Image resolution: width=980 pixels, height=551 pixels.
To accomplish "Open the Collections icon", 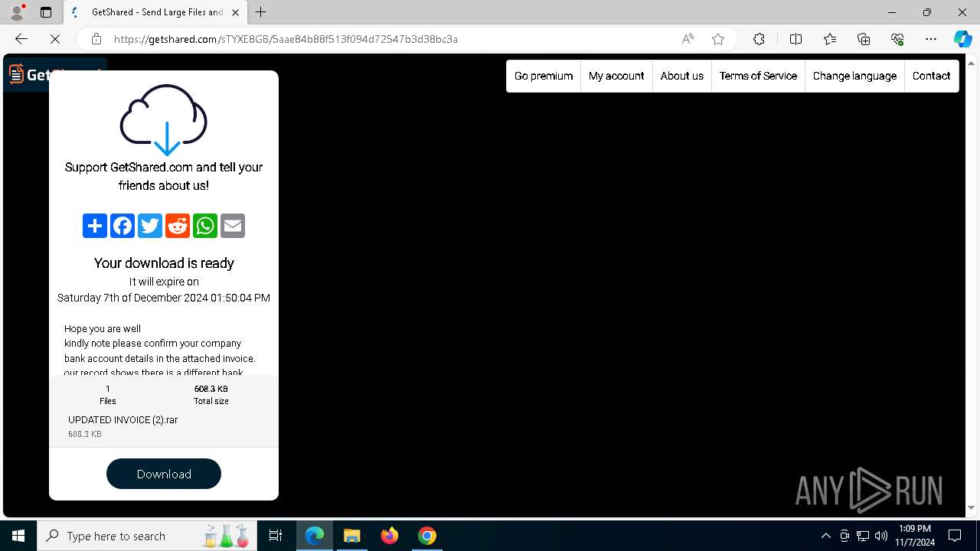I will [x=864, y=39].
